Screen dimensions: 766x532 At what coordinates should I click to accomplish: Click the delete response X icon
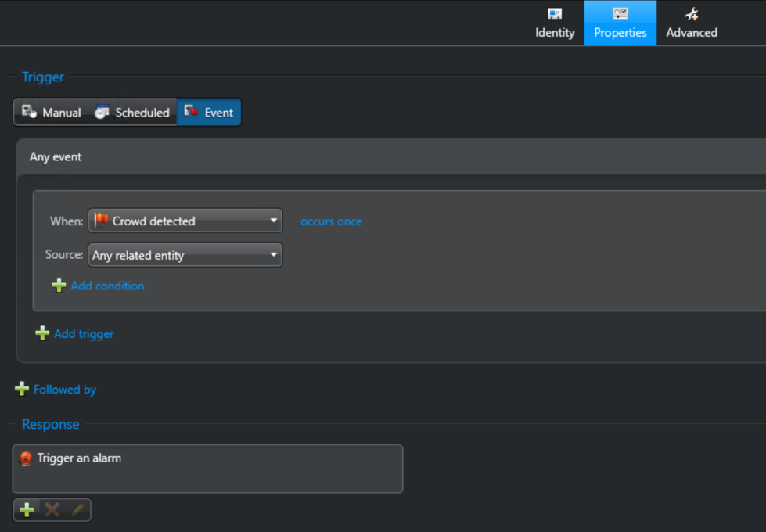52,510
